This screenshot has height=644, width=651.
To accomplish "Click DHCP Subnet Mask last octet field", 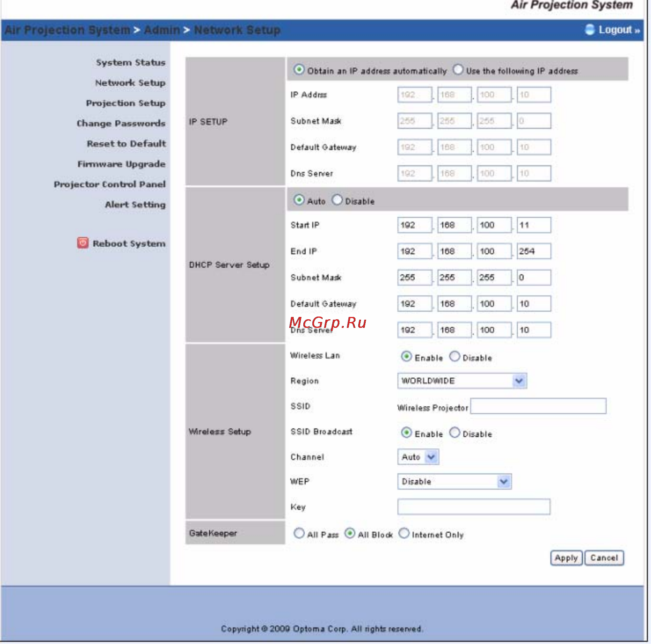I will pos(534,278).
